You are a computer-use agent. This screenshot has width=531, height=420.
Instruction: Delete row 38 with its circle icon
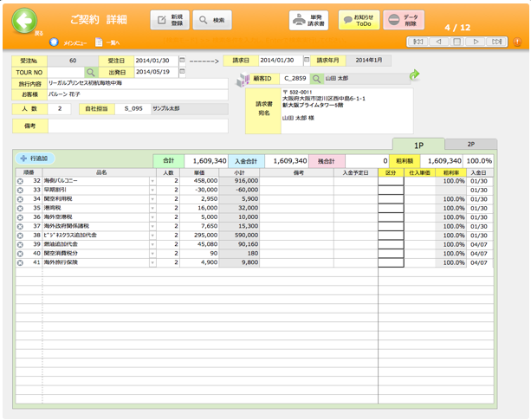tap(20, 236)
